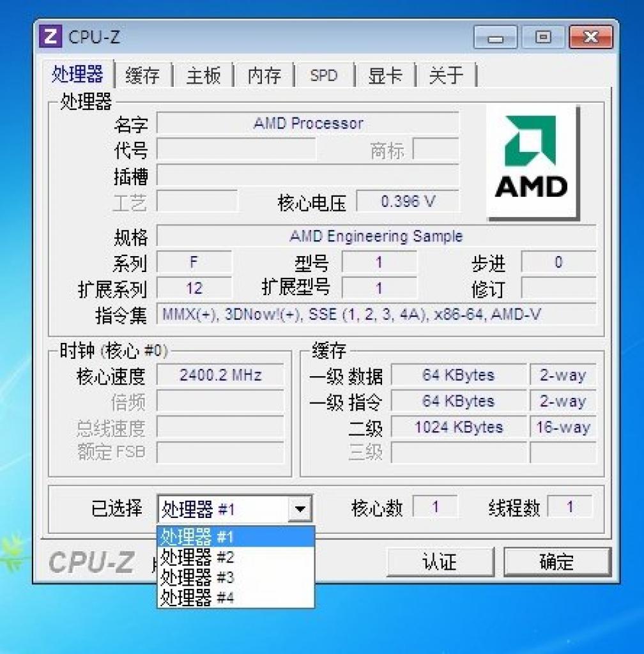The image size is (644, 654).
Task: Collapse the 已选择 dropdown arrow
Action: [x=300, y=509]
